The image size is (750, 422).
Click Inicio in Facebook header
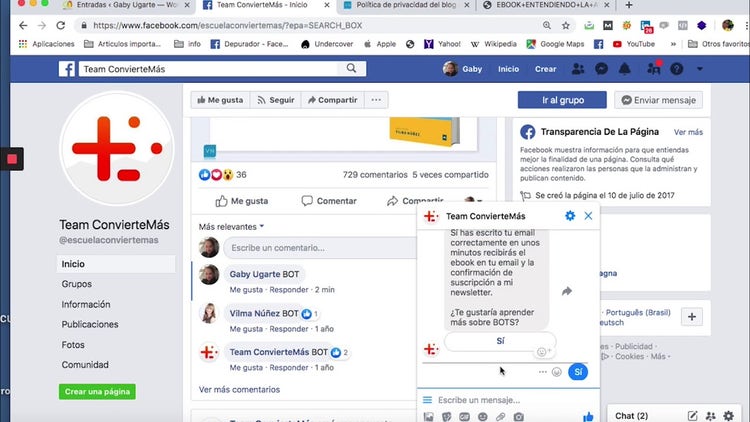[x=508, y=69]
